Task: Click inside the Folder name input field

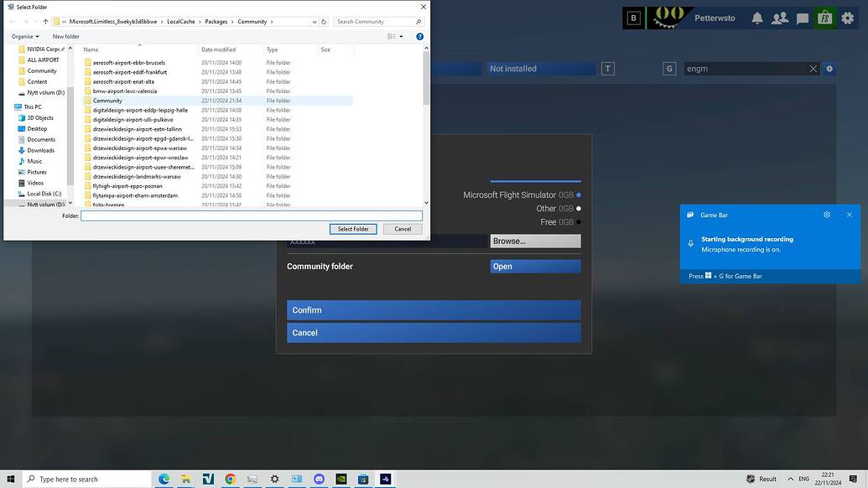Action: coord(250,215)
